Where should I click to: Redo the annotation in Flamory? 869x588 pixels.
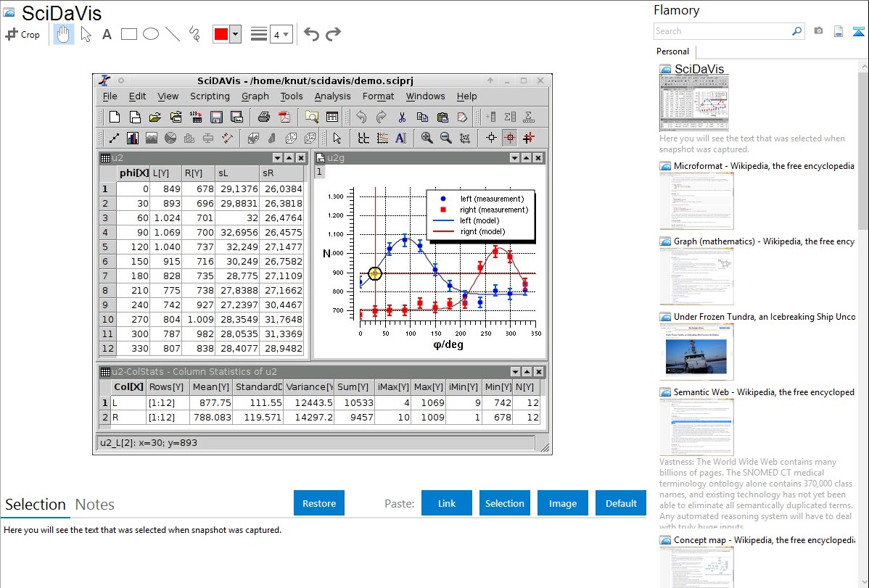[x=333, y=34]
